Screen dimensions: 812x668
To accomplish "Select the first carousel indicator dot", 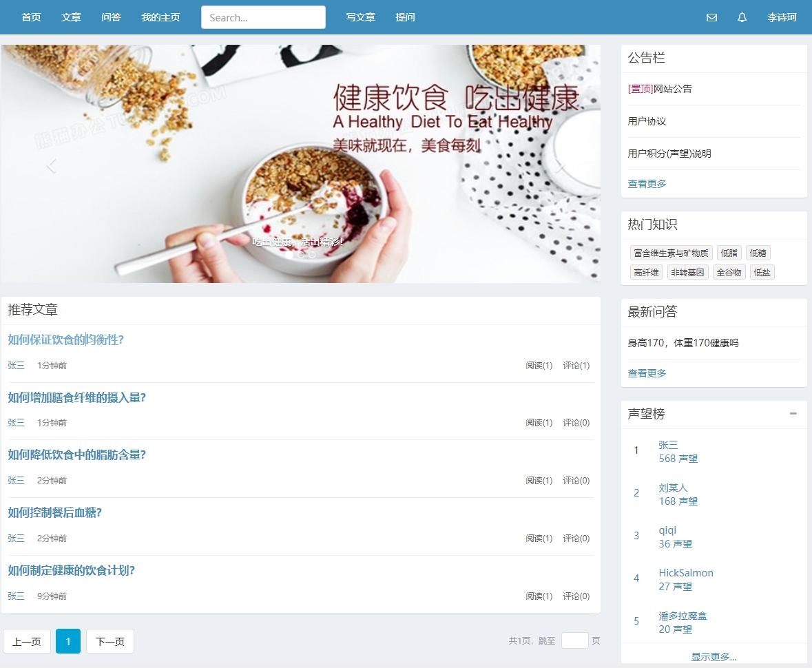I will (x=289, y=254).
